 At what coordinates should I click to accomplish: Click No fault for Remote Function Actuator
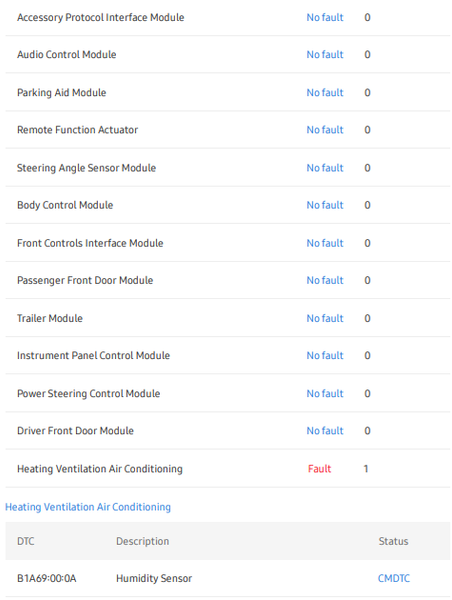pos(325,130)
